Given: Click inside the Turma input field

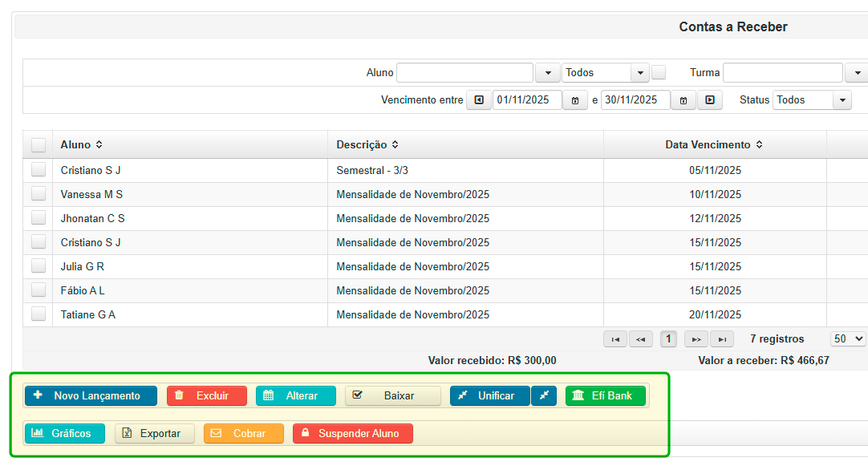Looking at the screenshot, I should pos(782,72).
